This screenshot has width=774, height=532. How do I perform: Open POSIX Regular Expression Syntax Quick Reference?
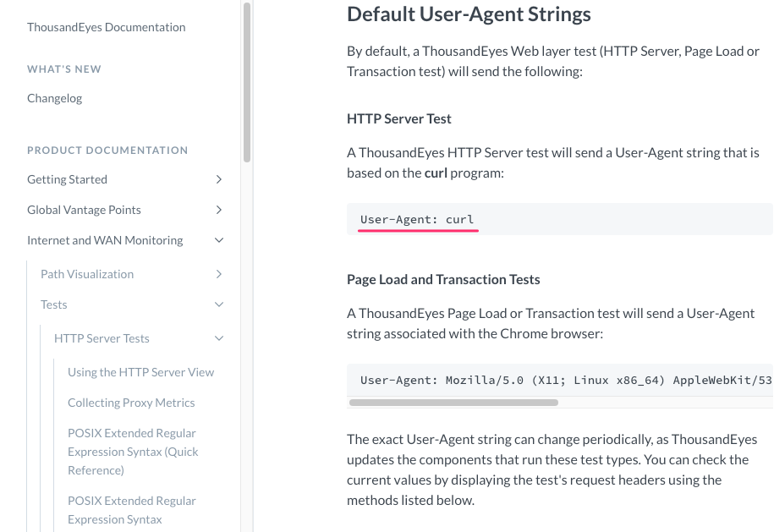[133, 452]
